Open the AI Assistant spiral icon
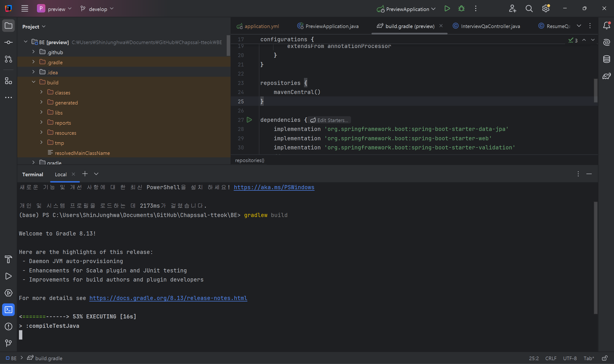This screenshot has width=614, height=364. point(606,42)
